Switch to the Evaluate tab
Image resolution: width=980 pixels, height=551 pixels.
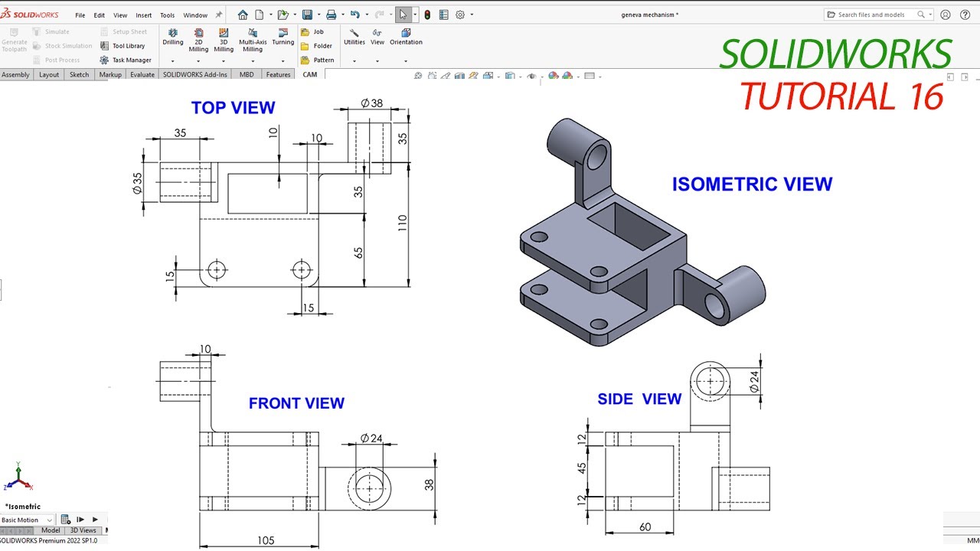[142, 74]
